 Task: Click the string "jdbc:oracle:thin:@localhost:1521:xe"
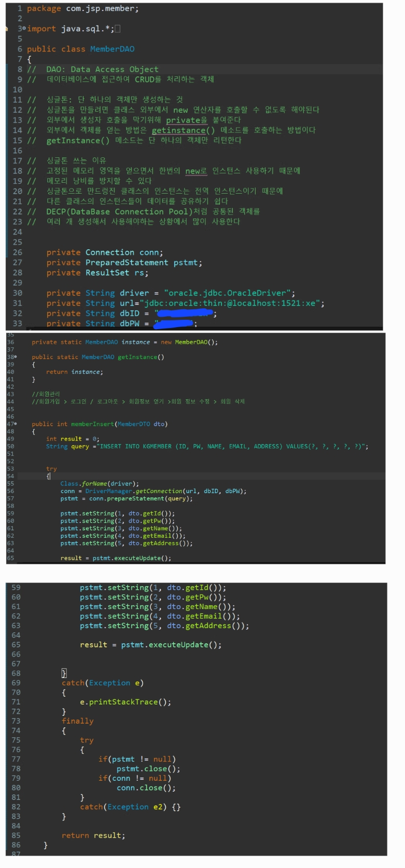coord(230,303)
